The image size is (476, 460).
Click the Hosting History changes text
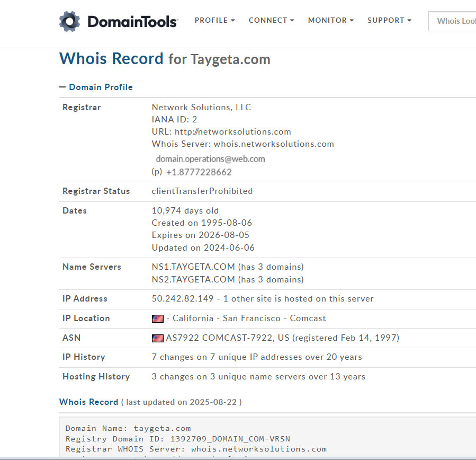click(x=258, y=377)
